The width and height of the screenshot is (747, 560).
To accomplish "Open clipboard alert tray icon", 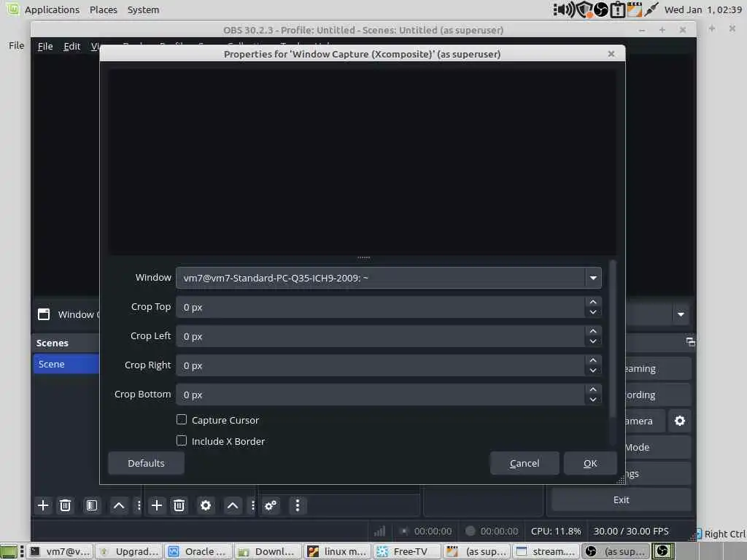I will click(617, 9).
